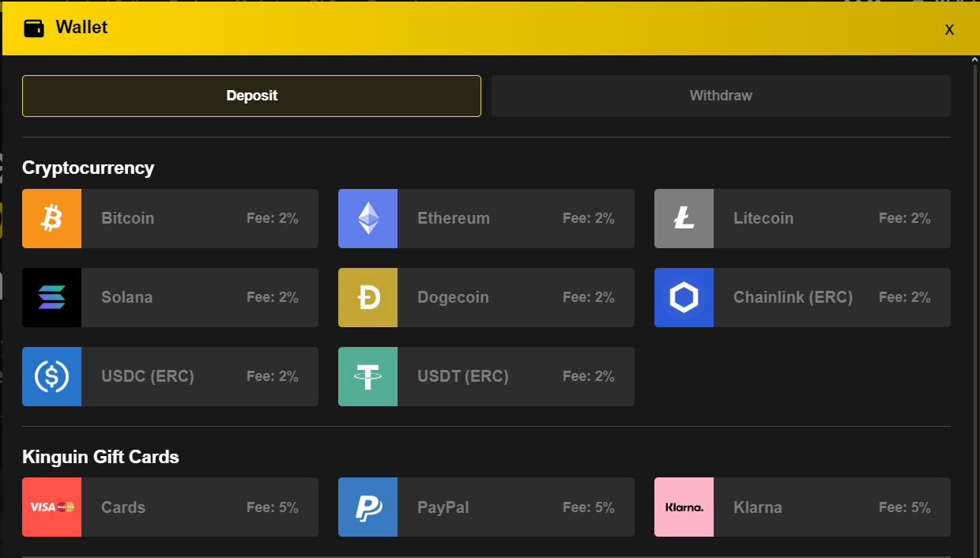Click the Chainlink hexagon icon
The height and width of the screenshot is (558, 980).
coord(684,297)
